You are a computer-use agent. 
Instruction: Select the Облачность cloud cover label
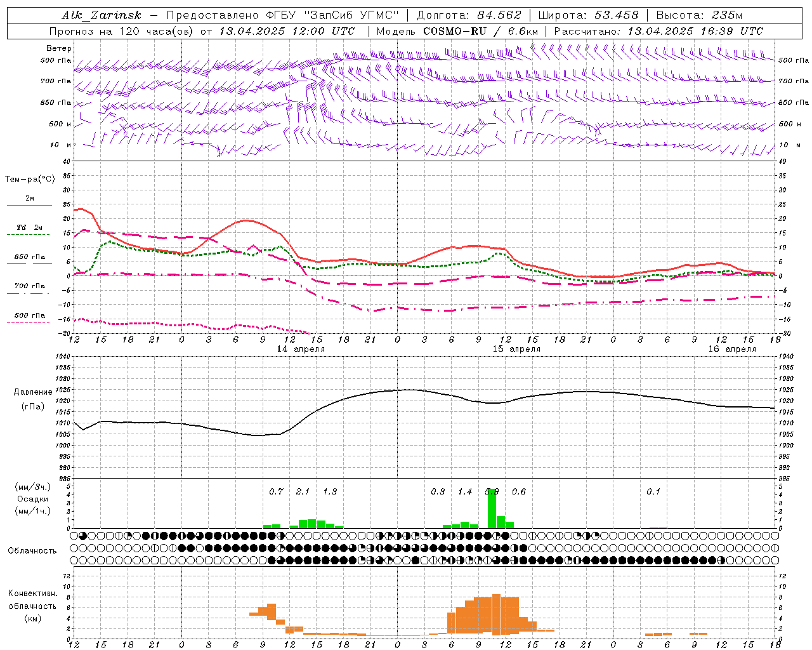pyautogui.click(x=32, y=551)
